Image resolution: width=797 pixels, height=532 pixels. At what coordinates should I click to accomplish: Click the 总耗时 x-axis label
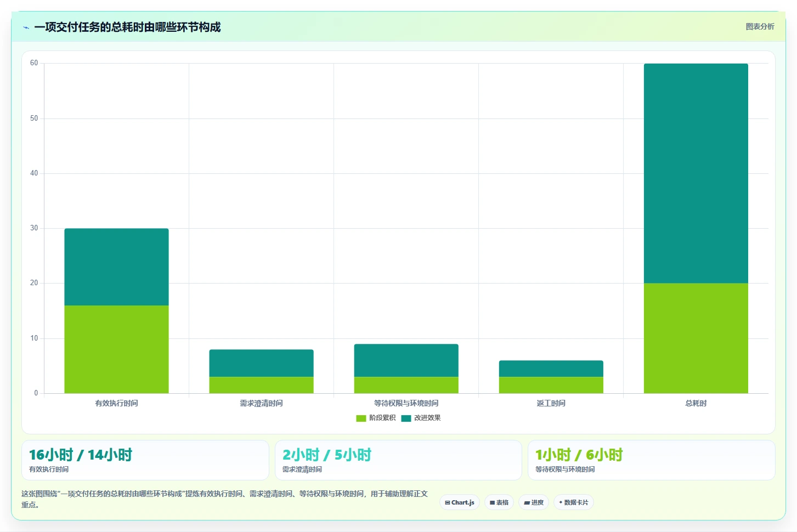point(696,403)
